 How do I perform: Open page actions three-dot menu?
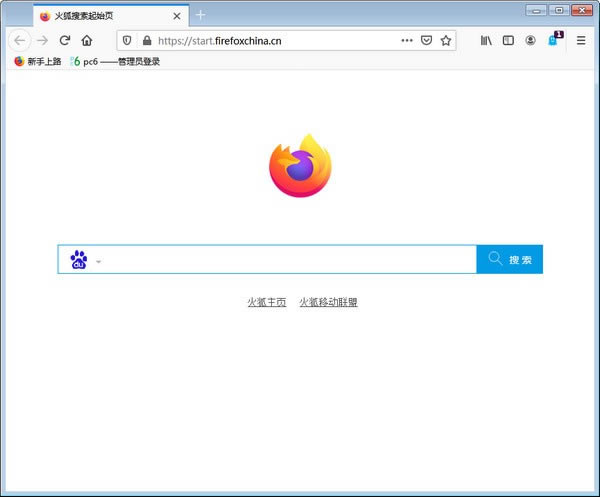pos(407,41)
